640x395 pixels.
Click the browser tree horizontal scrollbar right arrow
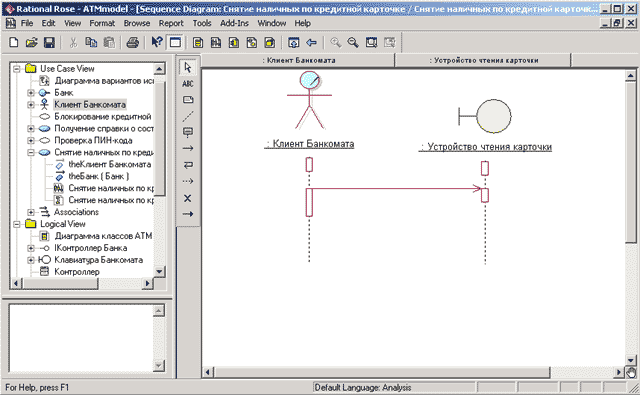click(x=148, y=283)
